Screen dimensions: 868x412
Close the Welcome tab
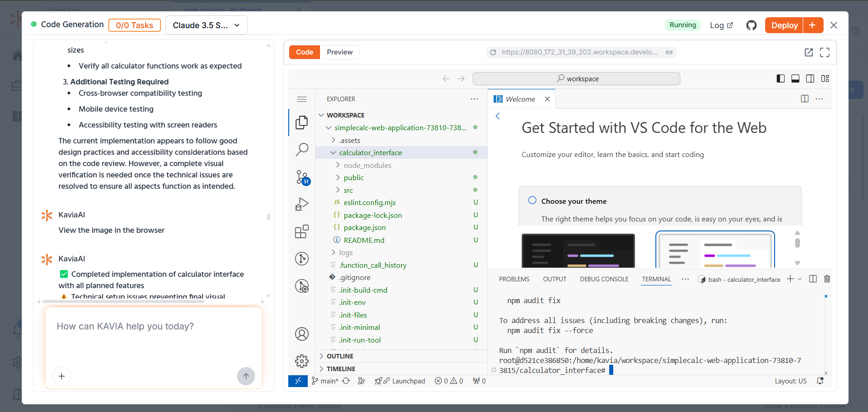547,99
